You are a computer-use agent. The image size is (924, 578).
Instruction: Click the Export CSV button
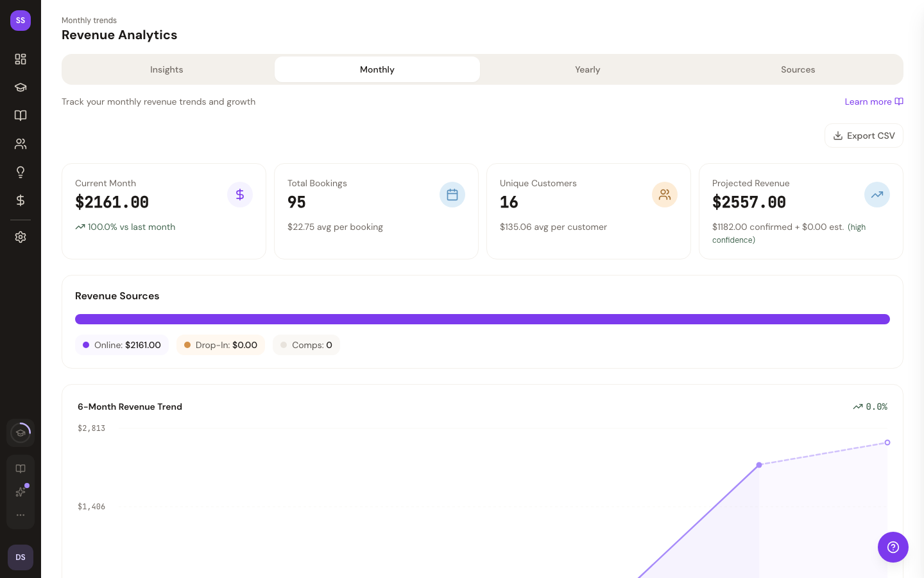864,136
